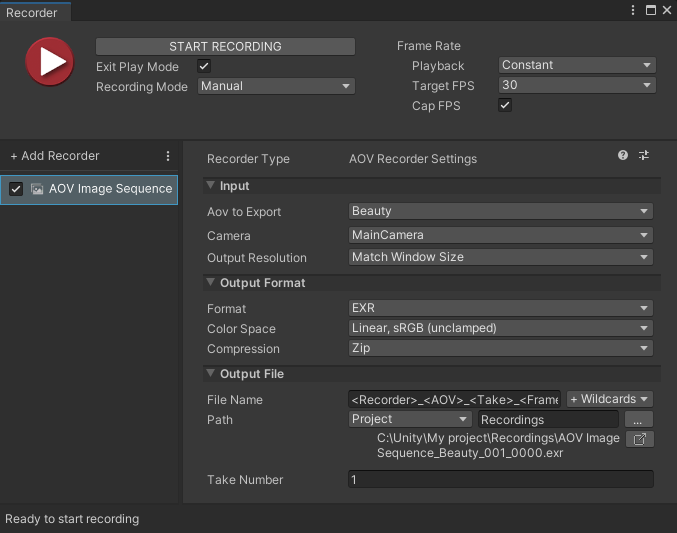Collapse the Output File section

tap(211, 374)
